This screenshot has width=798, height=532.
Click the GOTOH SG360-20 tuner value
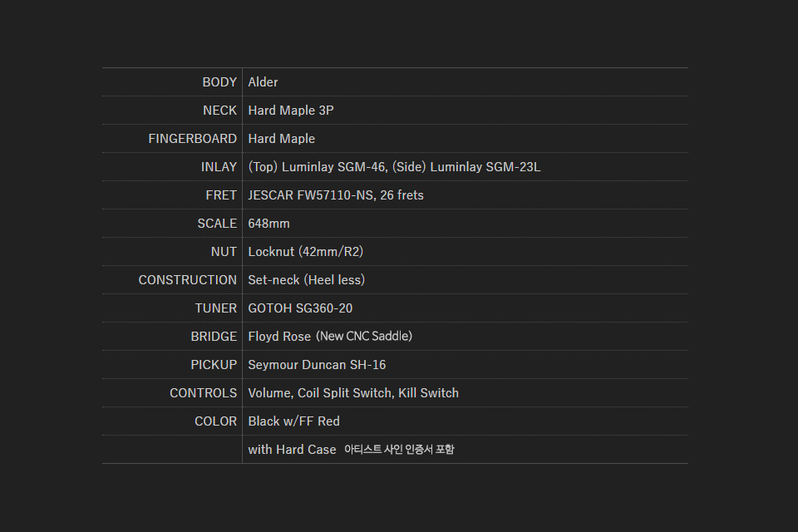click(300, 308)
